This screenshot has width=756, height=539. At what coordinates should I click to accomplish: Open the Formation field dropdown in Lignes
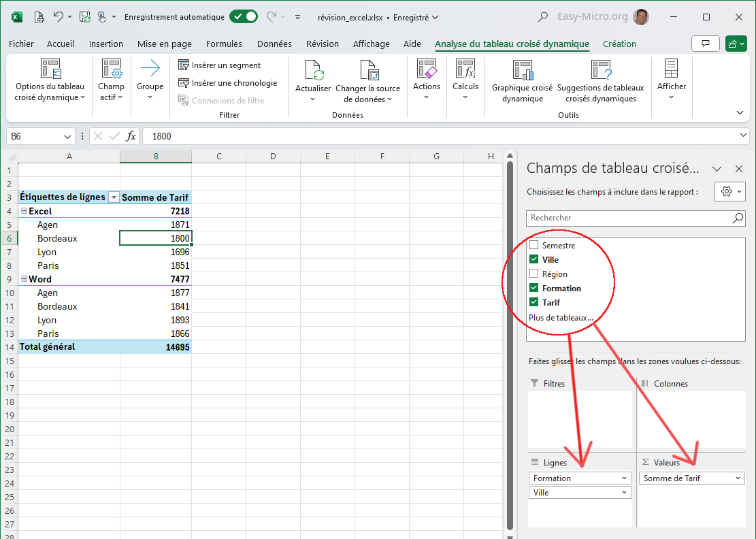pos(624,478)
